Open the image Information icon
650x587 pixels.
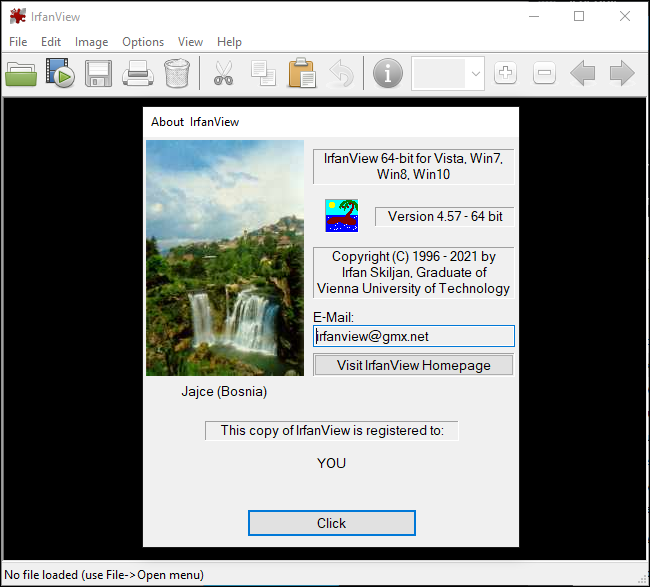(x=387, y=73)
